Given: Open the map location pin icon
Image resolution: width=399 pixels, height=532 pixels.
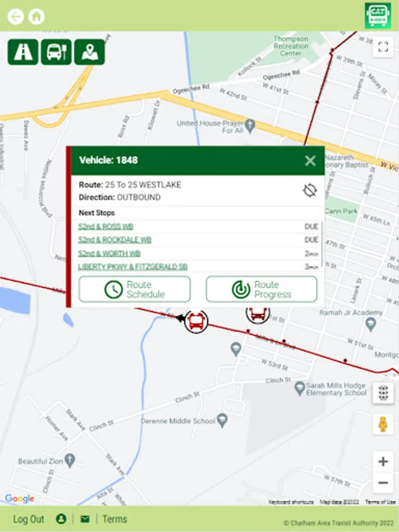Looking at the screenshot, I should tap(90, 52).
